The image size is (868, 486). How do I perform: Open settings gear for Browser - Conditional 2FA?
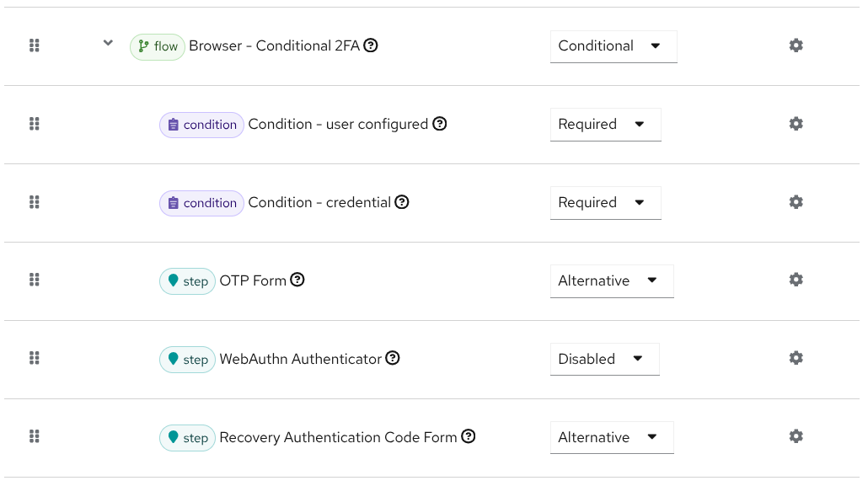(796, 45)
